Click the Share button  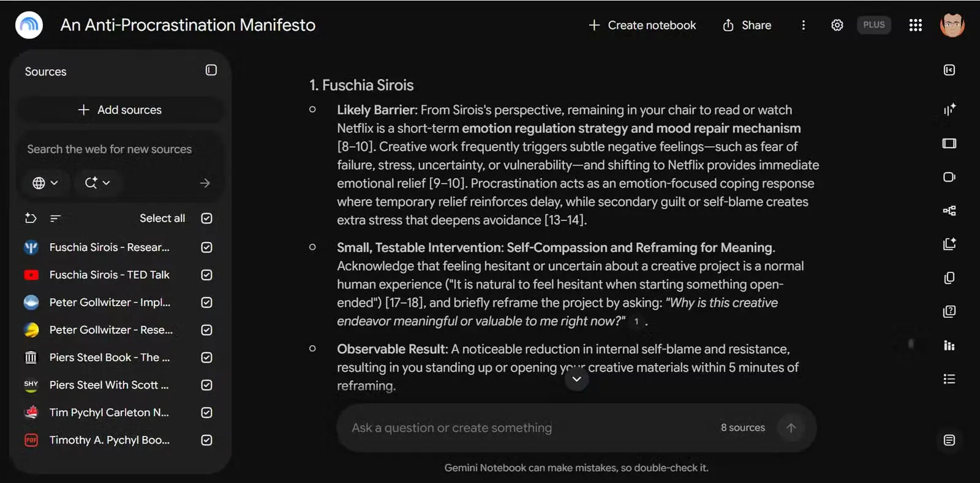747,25
